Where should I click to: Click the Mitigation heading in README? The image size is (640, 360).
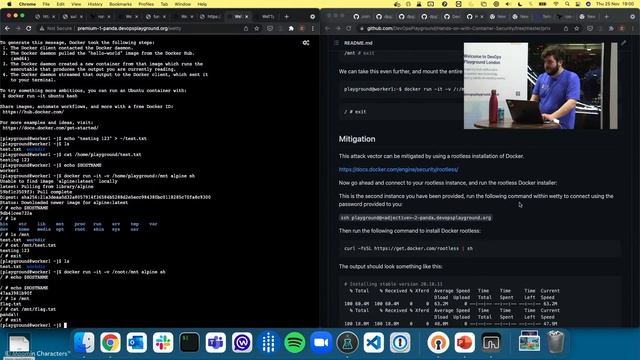(357, 139)
